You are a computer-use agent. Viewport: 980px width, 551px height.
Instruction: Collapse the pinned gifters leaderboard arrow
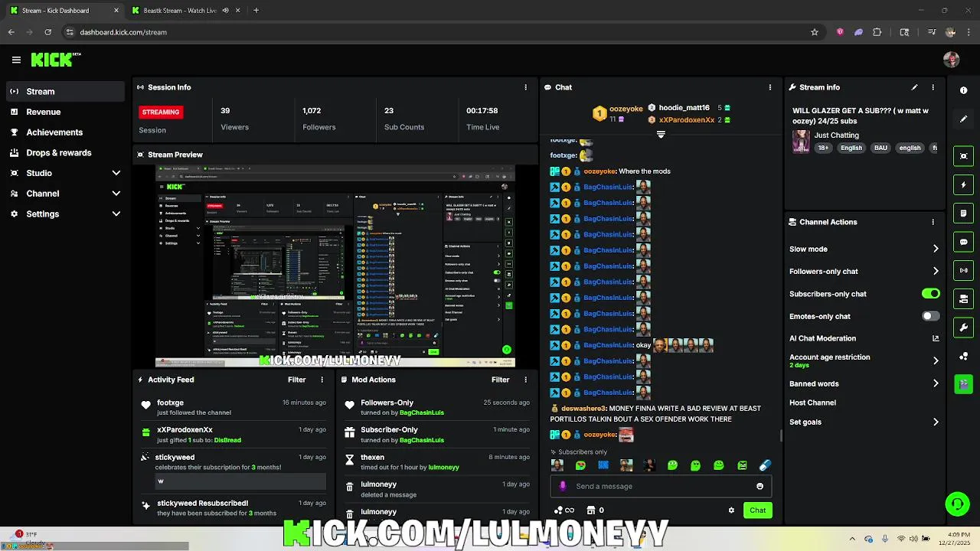pos(661,135)
